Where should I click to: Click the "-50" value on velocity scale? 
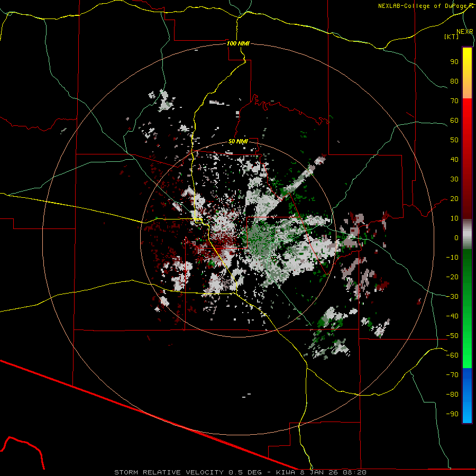point(452,336)
